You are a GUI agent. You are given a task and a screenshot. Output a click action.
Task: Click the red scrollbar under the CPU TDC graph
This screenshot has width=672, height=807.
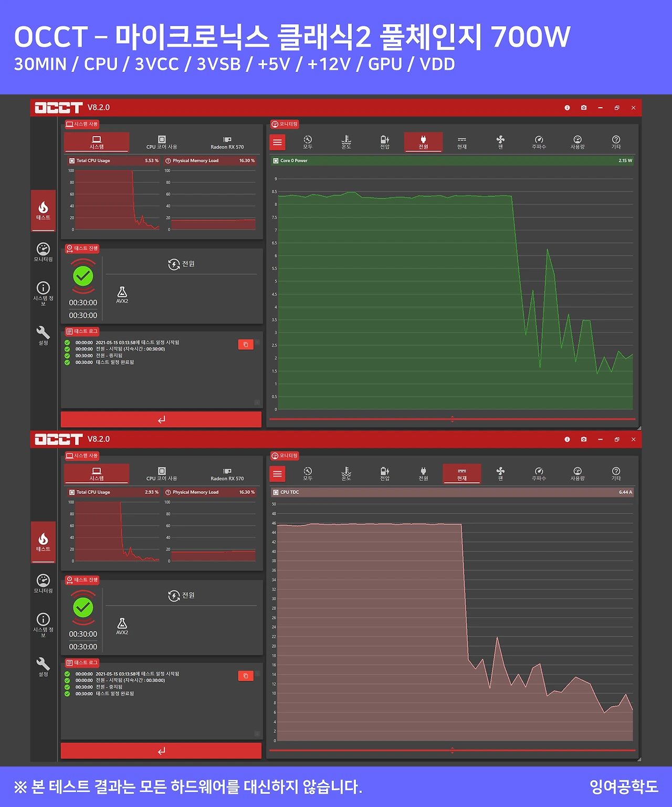pyautogui.click(x=451, y=750)
